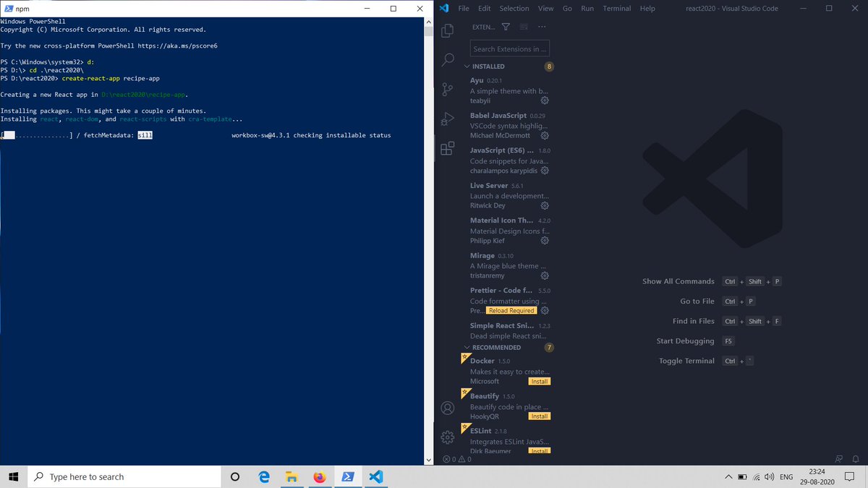Open the Run menu
This screenshot has height=488, width=868.
pos(587,8)
